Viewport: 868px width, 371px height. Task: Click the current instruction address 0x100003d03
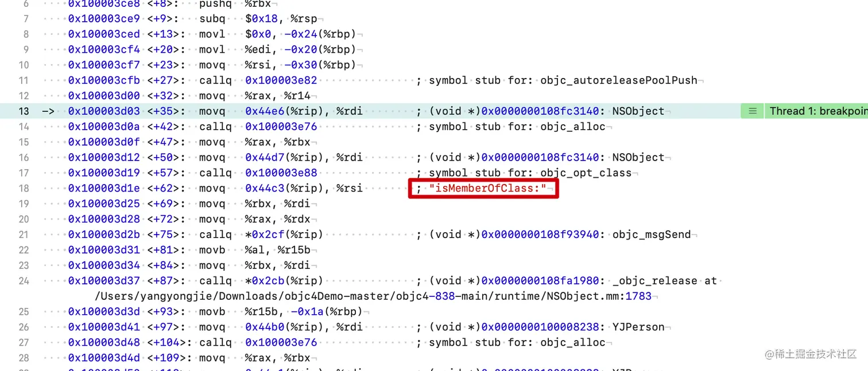(x=103, y=111)
